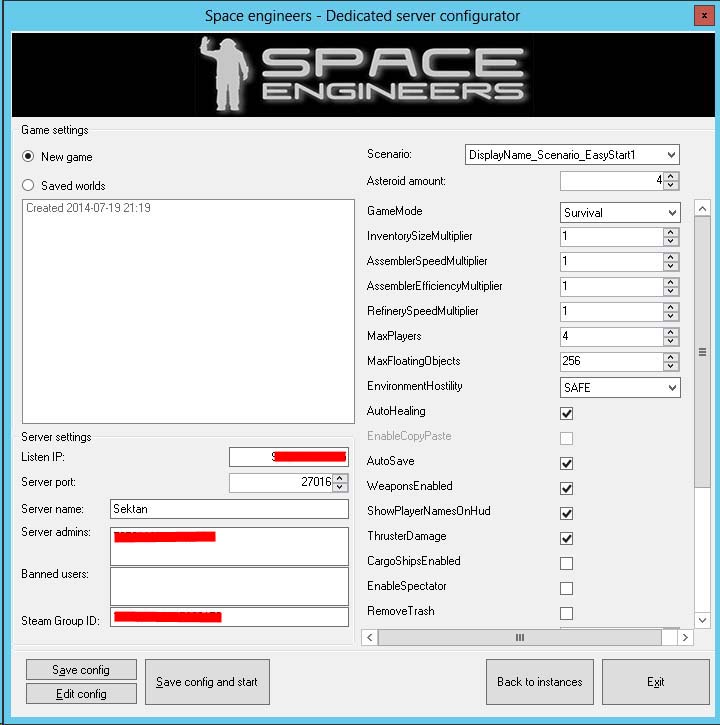The height and width of the screenshot is (725, 720).
Task: Close the configurator window
Action: pyautogui.click(x=704, y=15)
